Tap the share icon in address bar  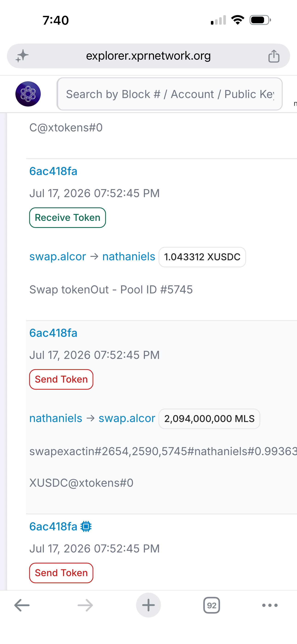tap(274, 56)
